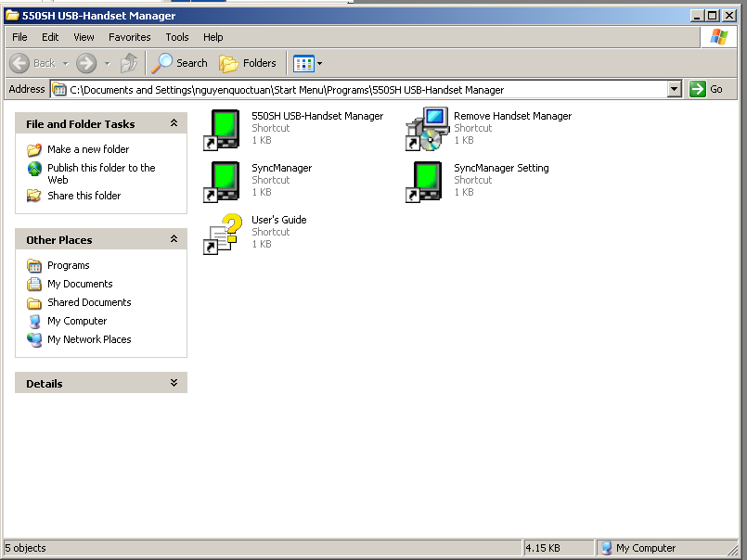This screenshot has width=747, height=560.
Task: Open Shared Documents in Other Places
Action: [x=89, y=302]
